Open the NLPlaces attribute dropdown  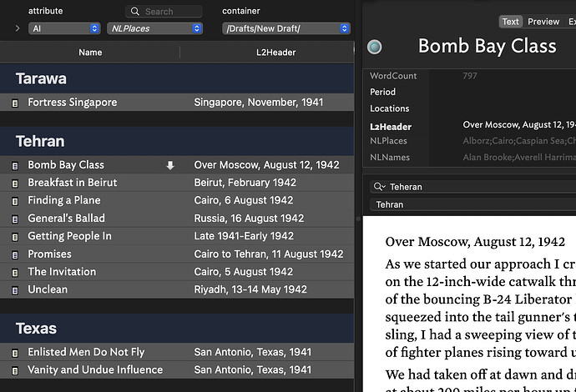154,28
